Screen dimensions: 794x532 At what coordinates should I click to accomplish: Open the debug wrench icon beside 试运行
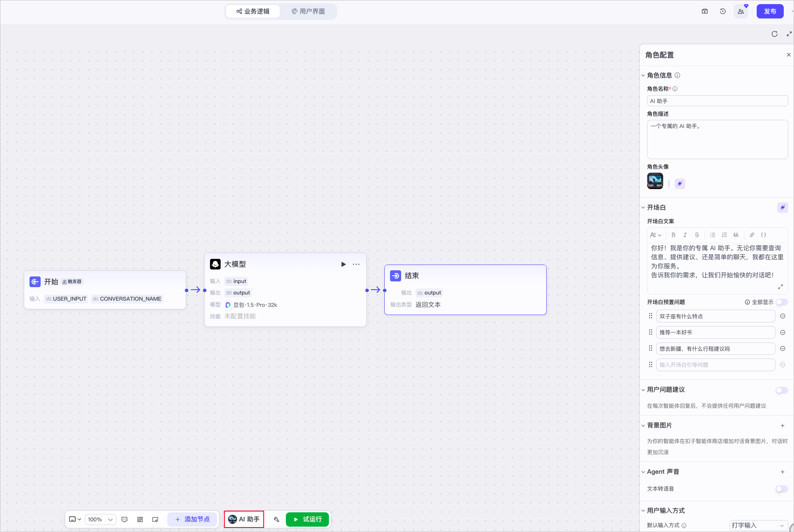276,519
